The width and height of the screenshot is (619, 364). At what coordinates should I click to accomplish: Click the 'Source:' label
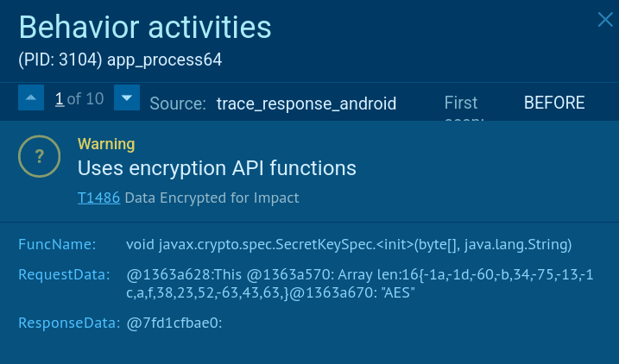pyautogui.click(x=178, y=104)
